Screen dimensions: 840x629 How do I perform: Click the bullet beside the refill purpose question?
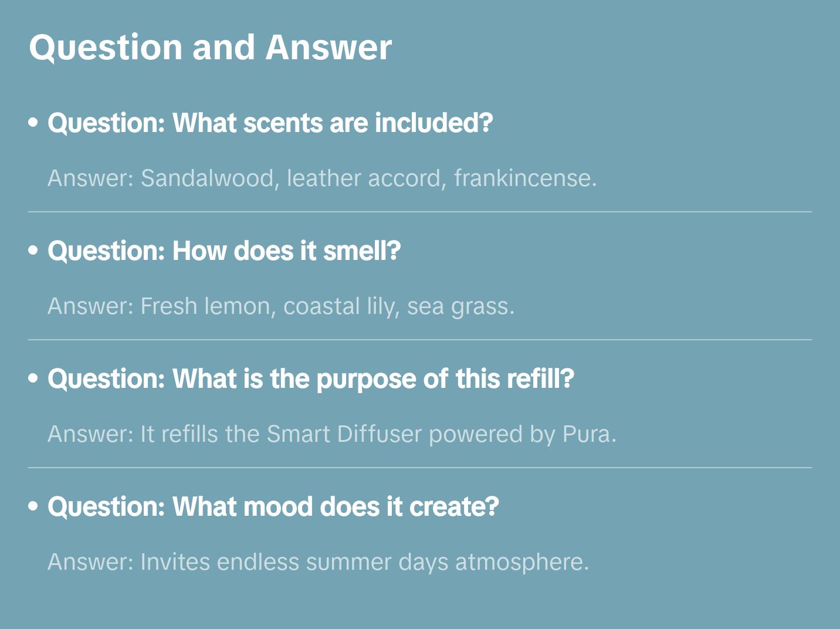tap(33, 378)
